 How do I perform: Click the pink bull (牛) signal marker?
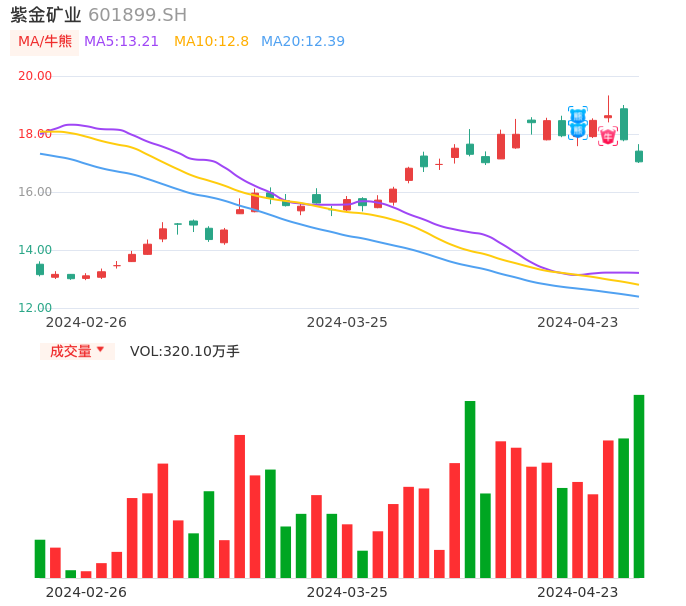coord(608,137)
